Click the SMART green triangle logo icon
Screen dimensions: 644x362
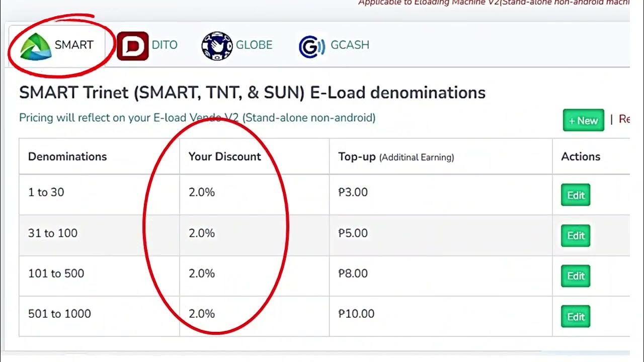(x=36, y=46)
